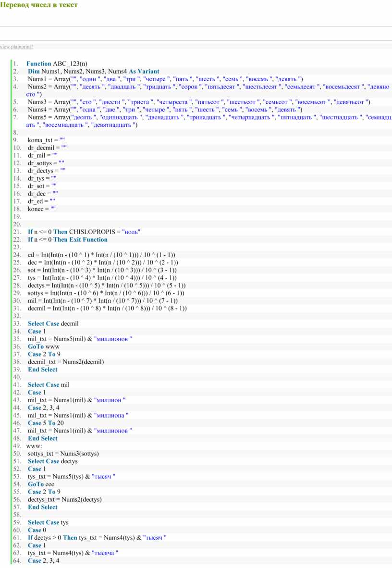Viewport: 392px width, 568px height.
Task: Click line 'dr_mil = ""'
Action: [x=43, y=155]
